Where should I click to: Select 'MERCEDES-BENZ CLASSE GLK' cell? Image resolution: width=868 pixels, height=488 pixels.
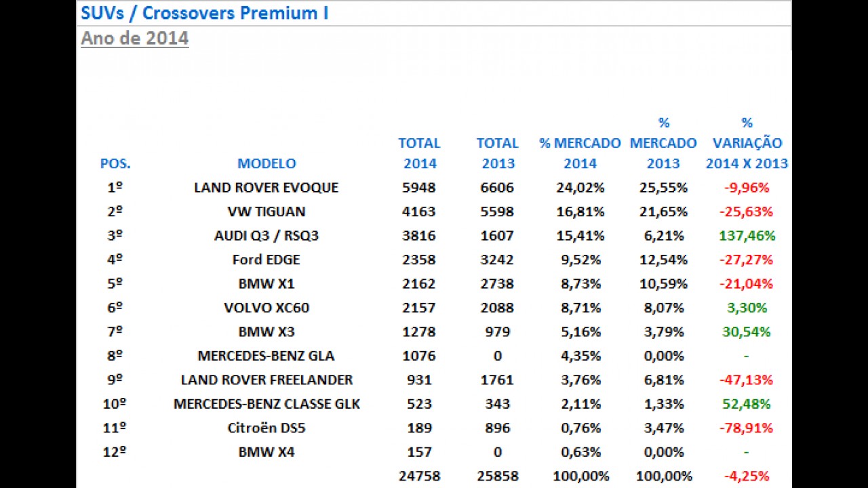266,404
